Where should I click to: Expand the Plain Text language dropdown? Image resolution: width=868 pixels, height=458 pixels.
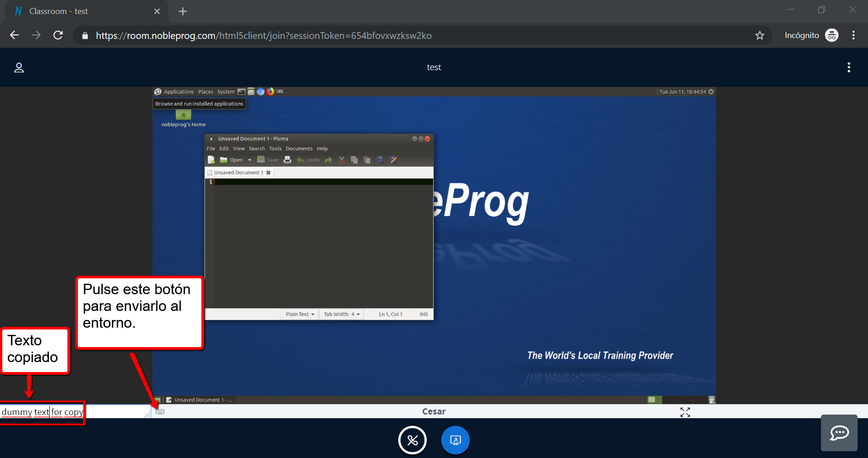[300, 314]
